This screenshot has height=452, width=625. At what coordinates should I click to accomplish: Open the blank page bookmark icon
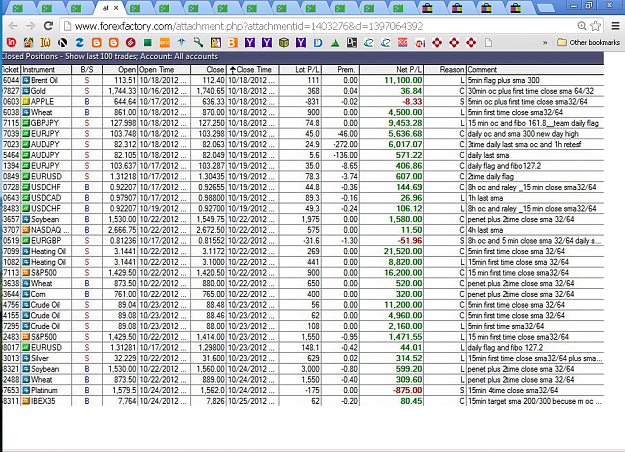488,42
